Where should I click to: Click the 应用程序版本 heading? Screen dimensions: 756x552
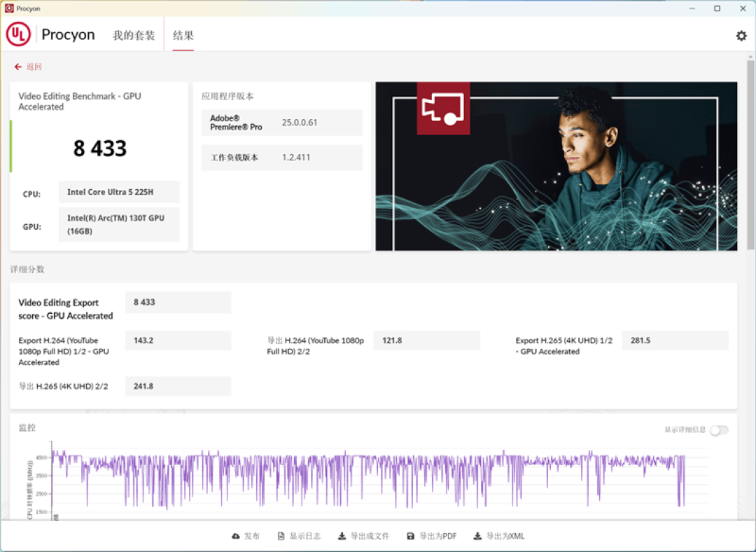tap(227, 96)
